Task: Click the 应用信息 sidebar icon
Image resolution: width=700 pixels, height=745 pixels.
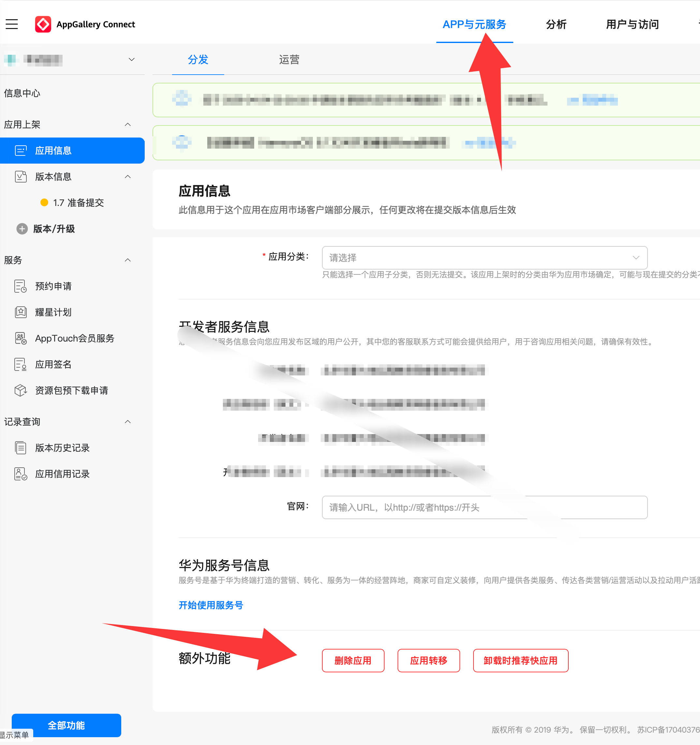Action: point(21,151)
